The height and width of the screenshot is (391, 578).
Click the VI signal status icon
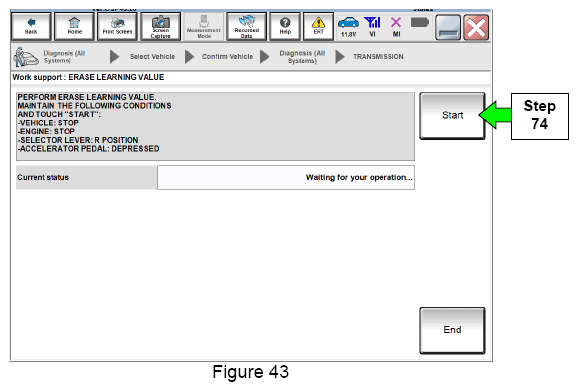tap(372, 27)
